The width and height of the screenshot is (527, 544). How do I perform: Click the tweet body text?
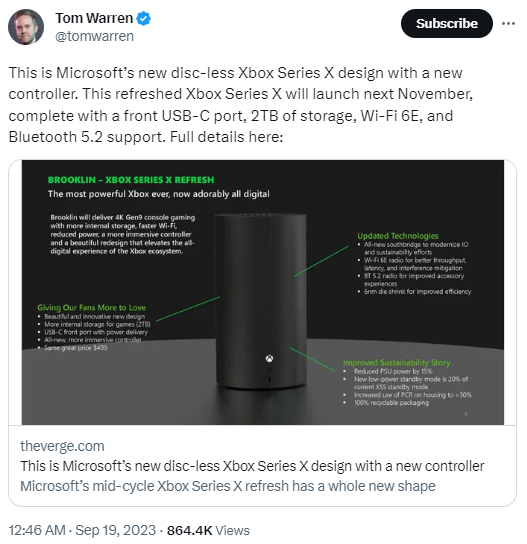(x=240, y=105)
